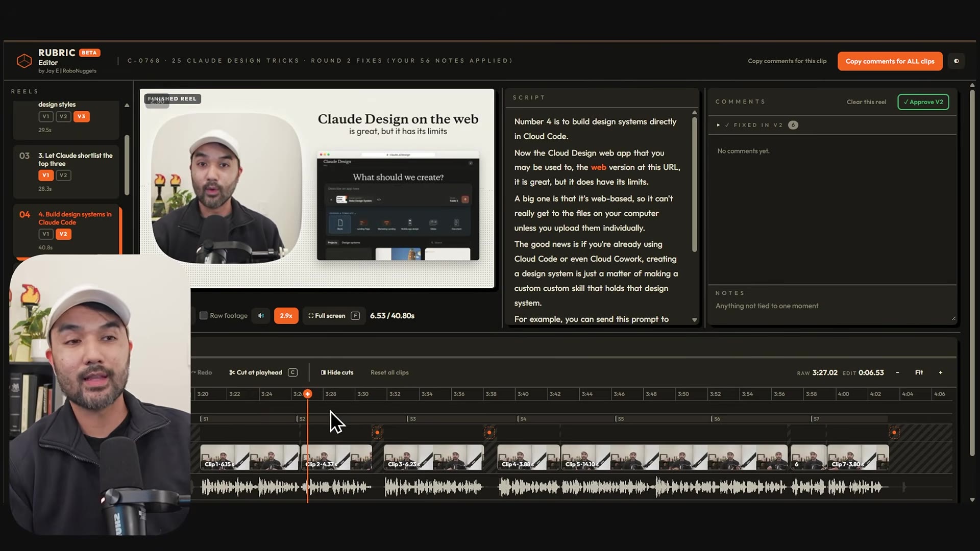The image size is (980, 551).
Task: Select the Clip 1 thumbnail
Action: [250, 457]
